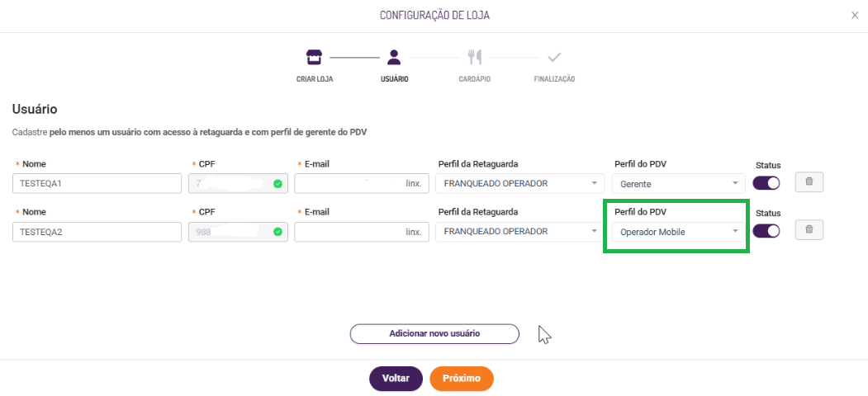Click the Finalização checkmark icon
Image resolution: width=868 pixels, height=396 pixels.
point(554,57)
